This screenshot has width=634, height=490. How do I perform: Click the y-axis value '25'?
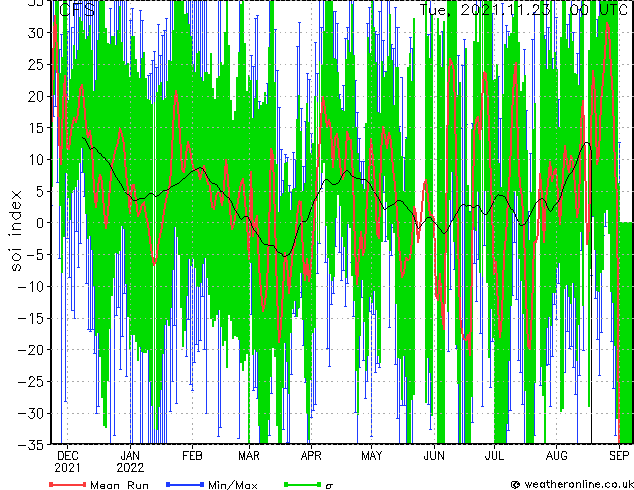pos(35,64)
